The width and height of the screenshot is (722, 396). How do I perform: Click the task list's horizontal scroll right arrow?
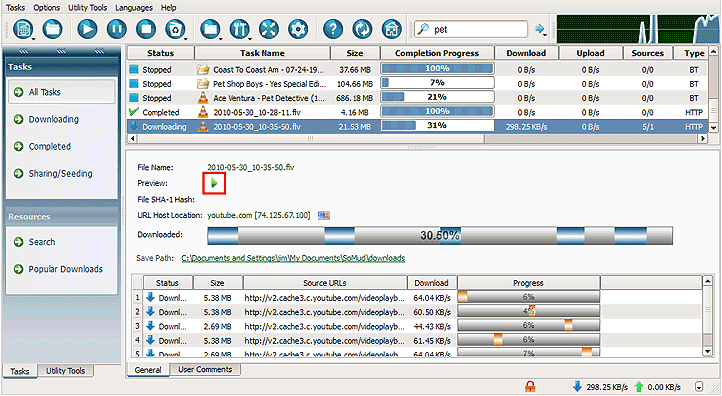pos(702,138)
